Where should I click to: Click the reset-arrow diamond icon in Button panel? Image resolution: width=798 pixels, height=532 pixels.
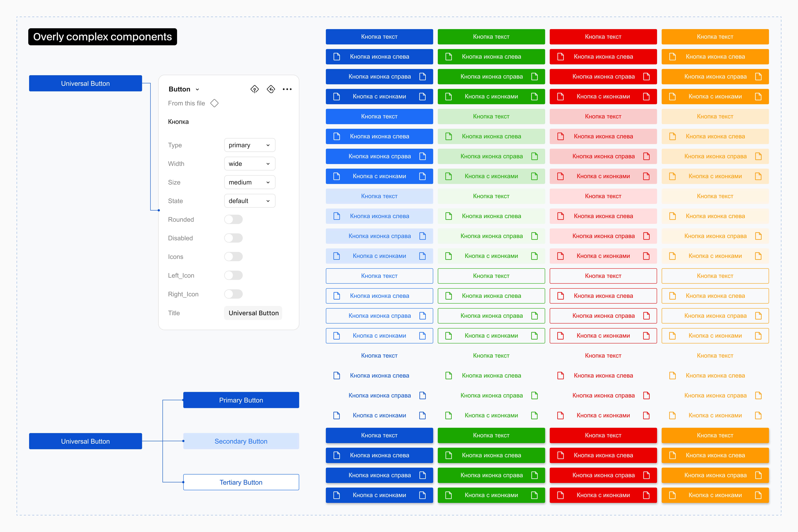coord(271,89)
